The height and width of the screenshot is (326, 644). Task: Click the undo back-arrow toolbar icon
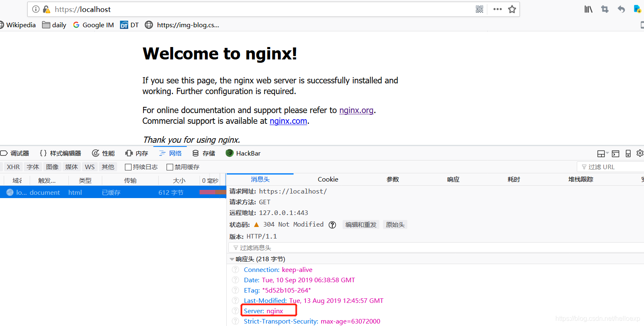pos(621,9)
